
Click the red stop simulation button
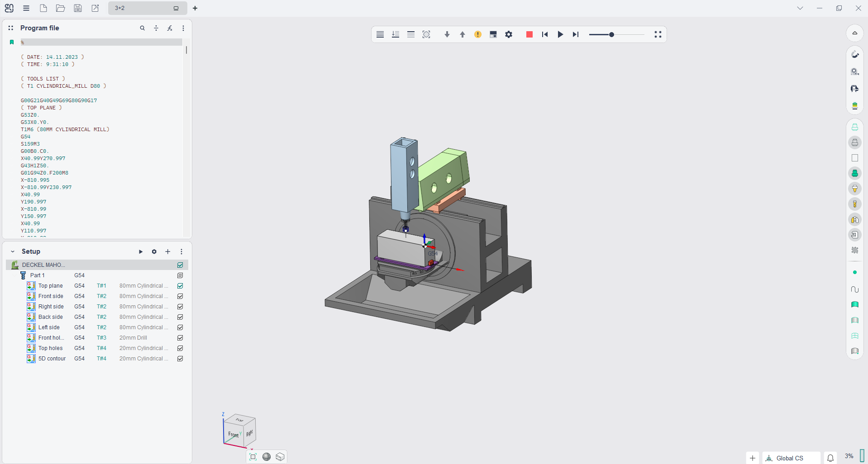pos(529,34)
